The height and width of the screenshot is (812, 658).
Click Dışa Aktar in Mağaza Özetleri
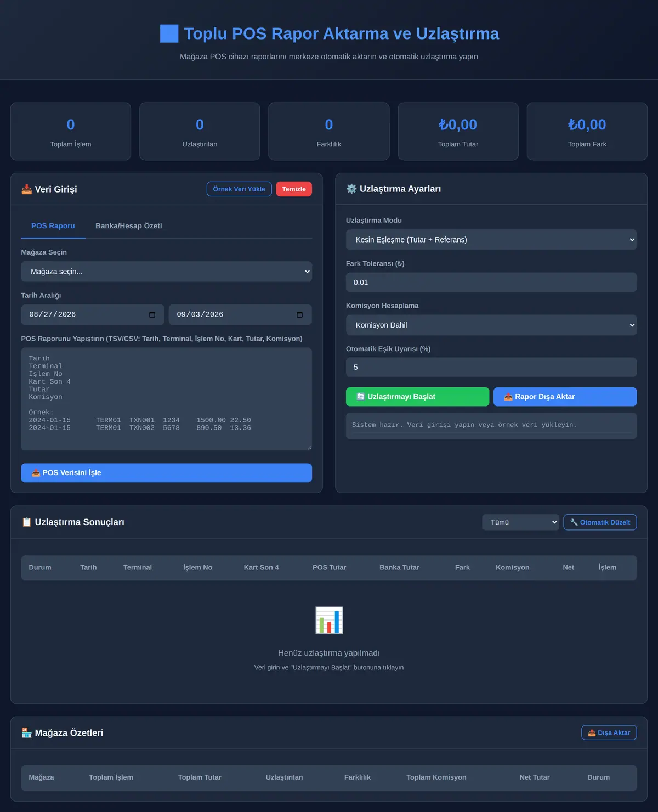click(x=609, y=732)
